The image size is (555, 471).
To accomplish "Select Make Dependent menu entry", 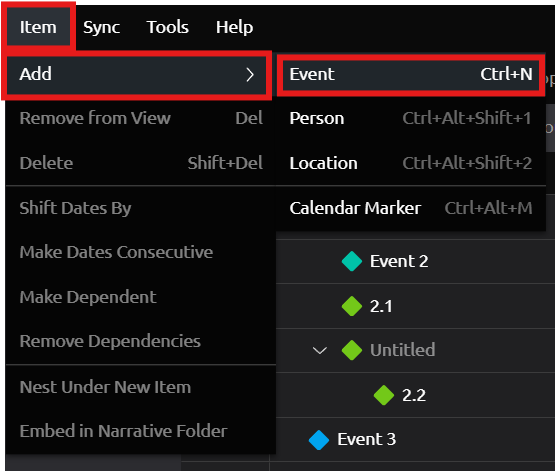I will point(141,297).
